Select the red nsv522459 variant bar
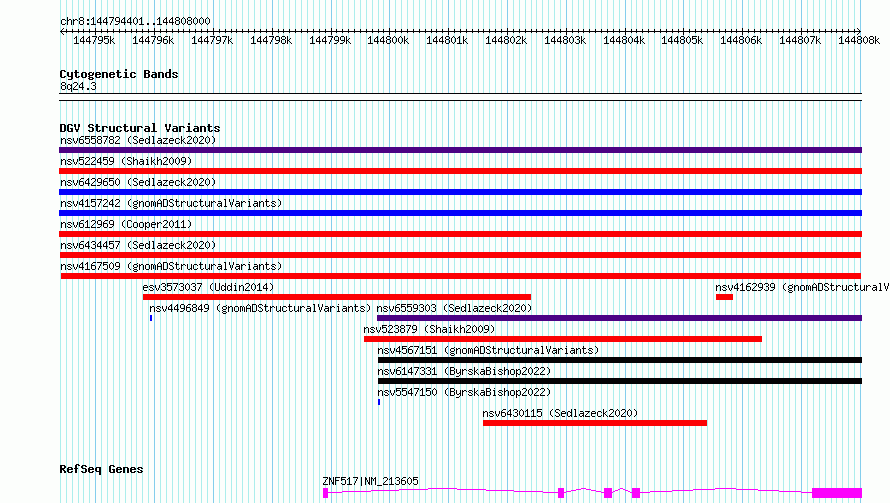This screenshot has width=890, height=503. [x=460, y=171]
